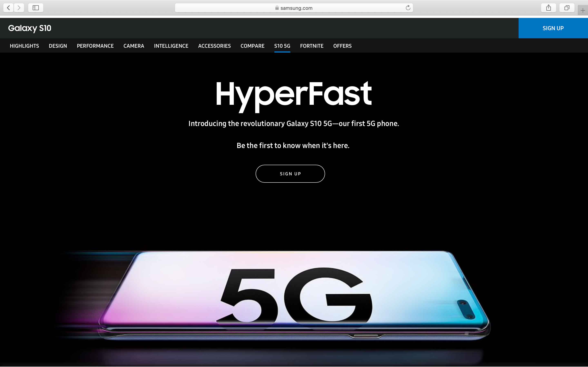Open the INTELLIGENCE page
588x367 pixels.
point(171,46)
